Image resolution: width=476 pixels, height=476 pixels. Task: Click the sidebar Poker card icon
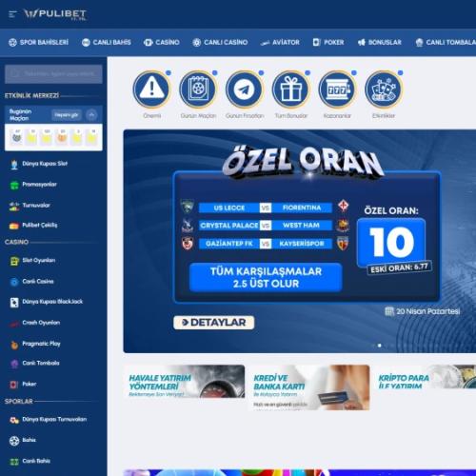point(14,385)
